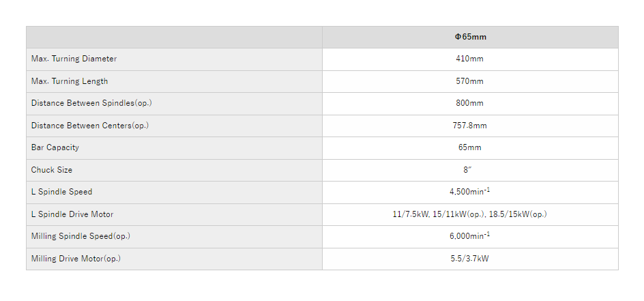Viewport: 644px width, 301px height.
Task: Click the 410mm value cell
Action: pos(470,59)
